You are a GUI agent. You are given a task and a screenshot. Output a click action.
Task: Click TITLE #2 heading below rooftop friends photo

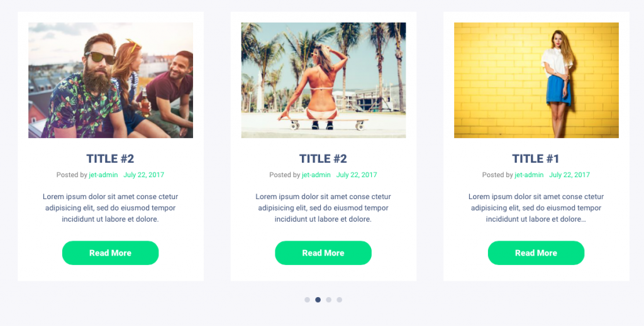[x=111, y=159]
